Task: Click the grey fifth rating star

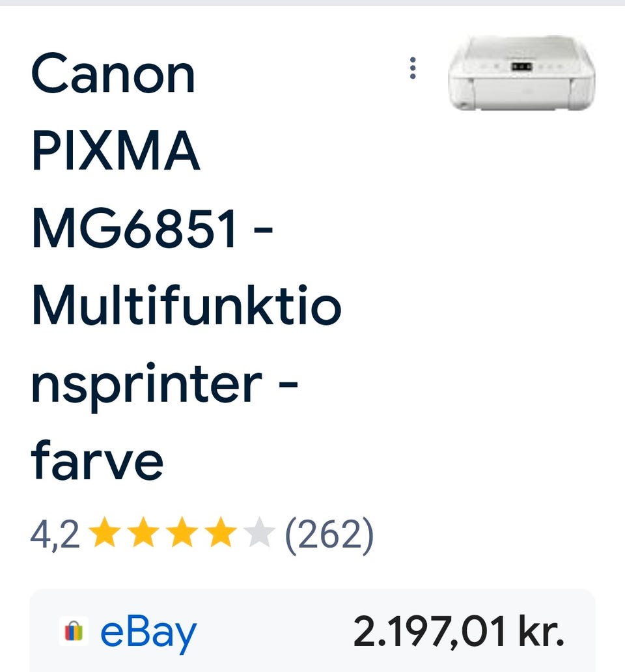Action: tap(259, 535)
